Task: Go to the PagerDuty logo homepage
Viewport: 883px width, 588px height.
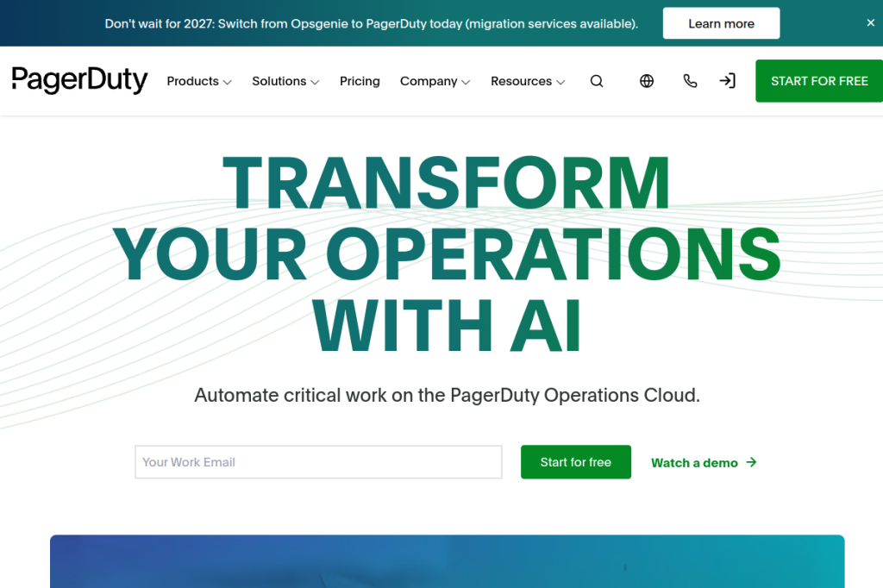Action: point(79,80)
